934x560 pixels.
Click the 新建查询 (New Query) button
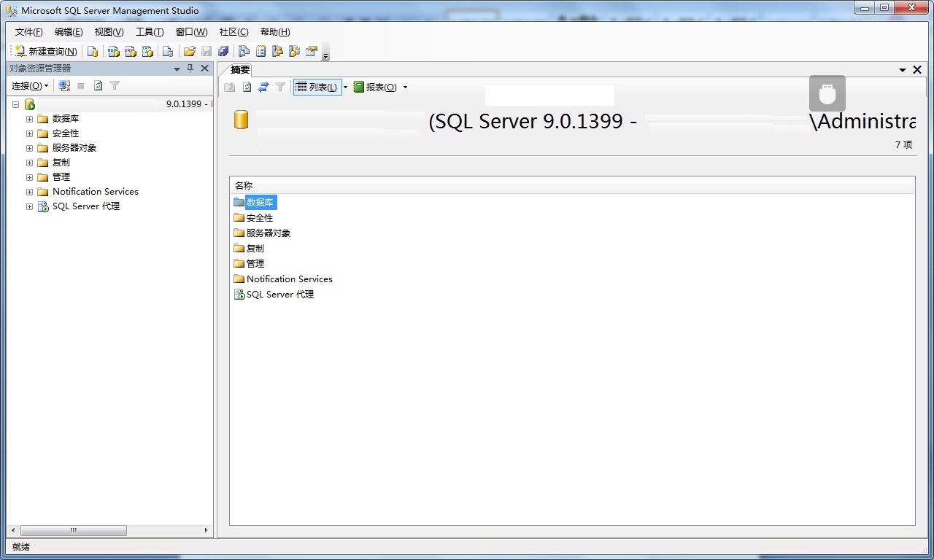point(46,51)
